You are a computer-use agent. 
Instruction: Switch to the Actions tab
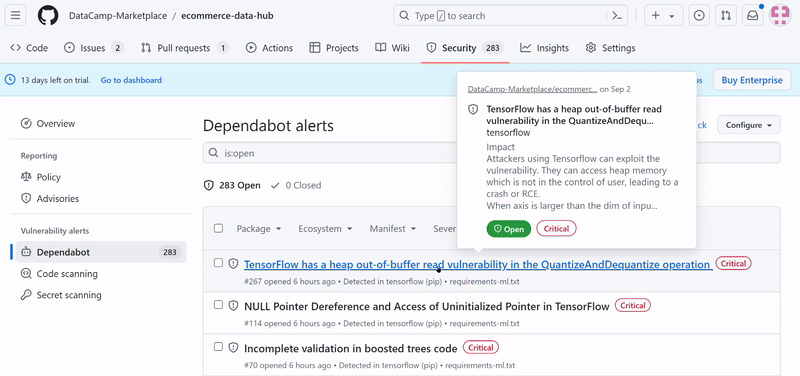[269, 48]
